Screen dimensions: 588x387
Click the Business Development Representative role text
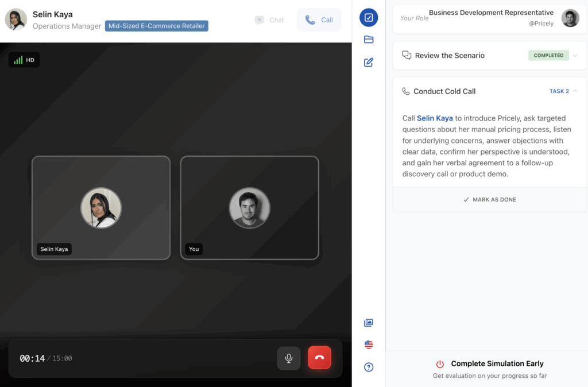pos(491,13)
